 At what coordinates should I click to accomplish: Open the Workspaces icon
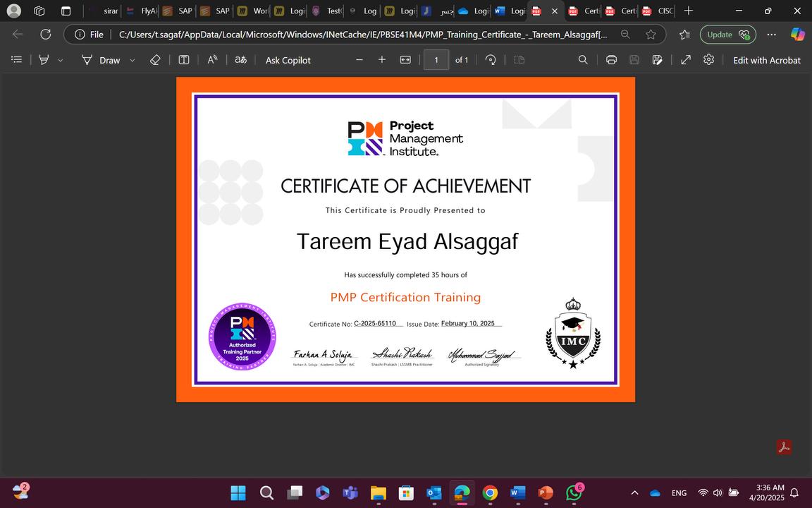click(39, 11)
